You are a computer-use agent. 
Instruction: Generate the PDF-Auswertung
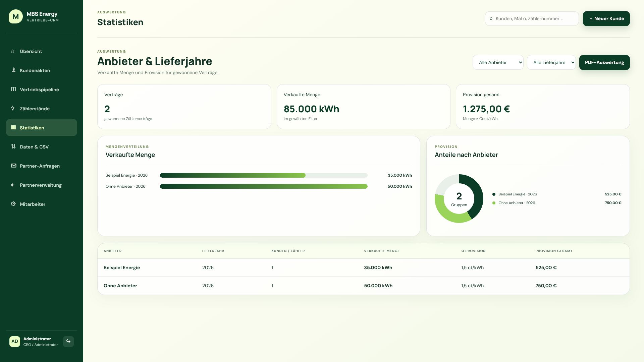[x=604, y=62]
